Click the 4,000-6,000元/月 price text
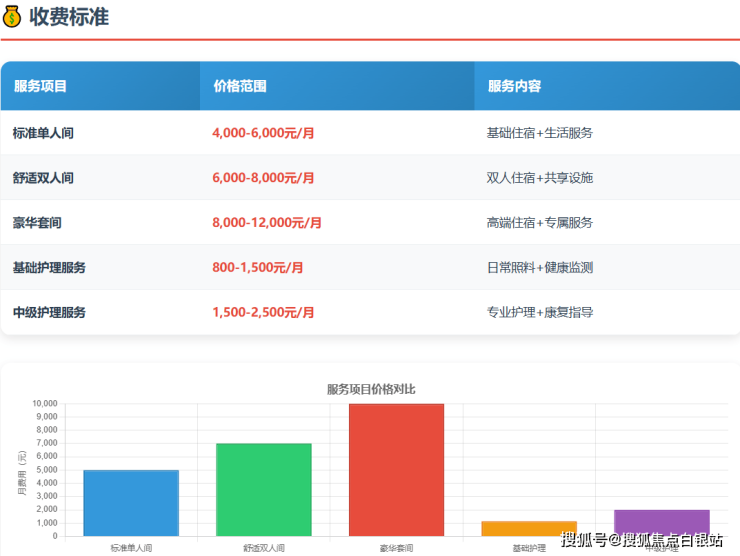 (263, 133)
